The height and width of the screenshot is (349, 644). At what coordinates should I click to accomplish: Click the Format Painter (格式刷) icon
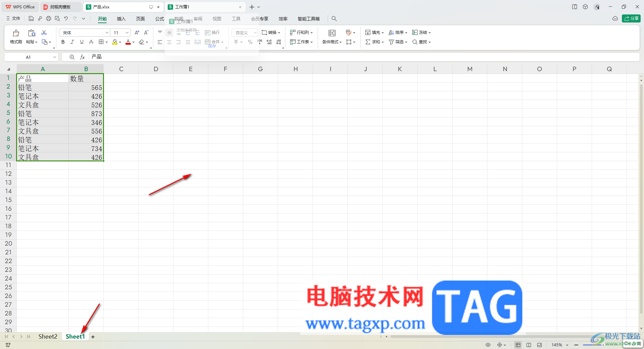point(16,33)
